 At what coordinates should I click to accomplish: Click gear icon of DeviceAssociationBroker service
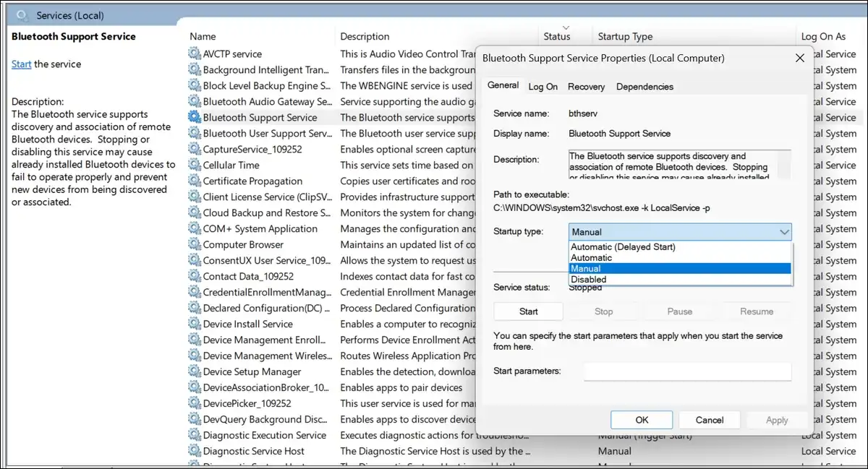195,387
